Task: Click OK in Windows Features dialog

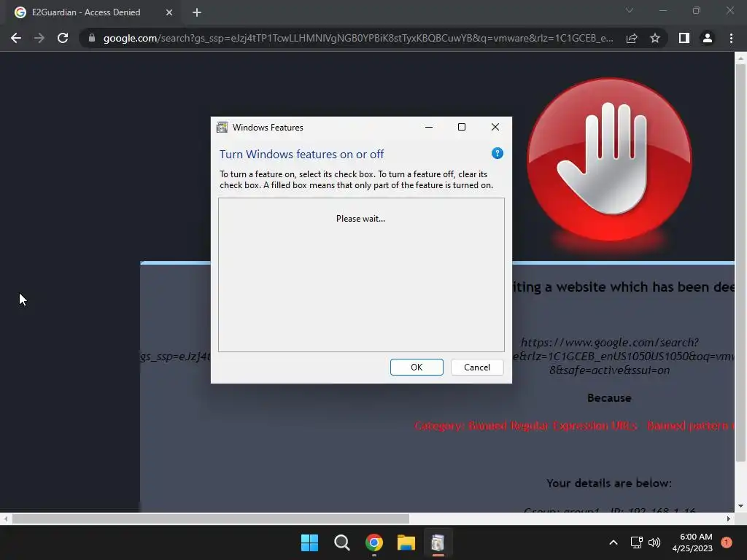Action: pos(417,367)
